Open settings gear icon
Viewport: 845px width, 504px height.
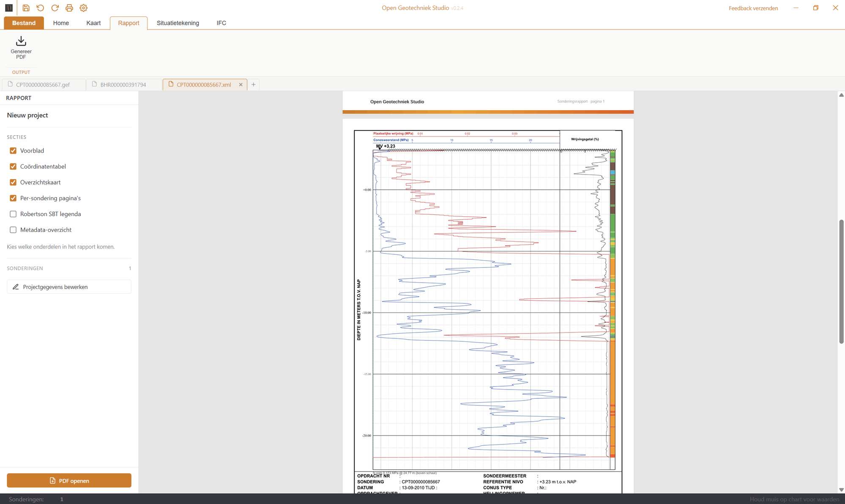(84, 8)
